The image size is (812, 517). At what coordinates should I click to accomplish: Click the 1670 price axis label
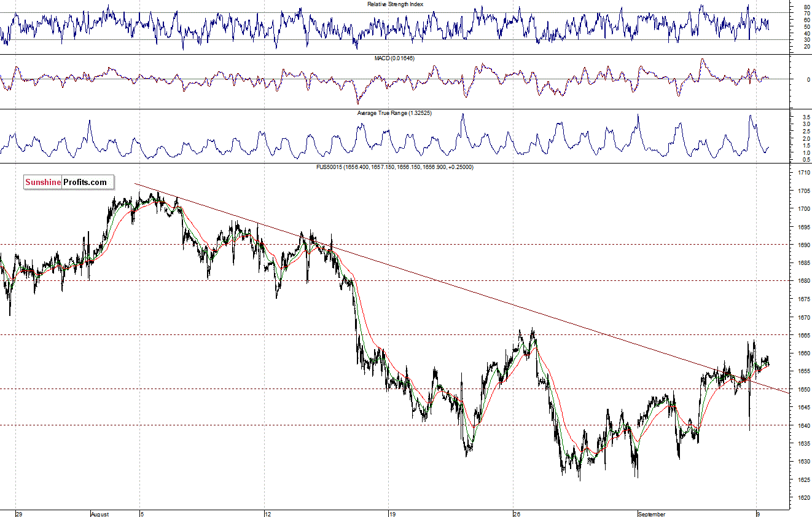pos(803,318)
